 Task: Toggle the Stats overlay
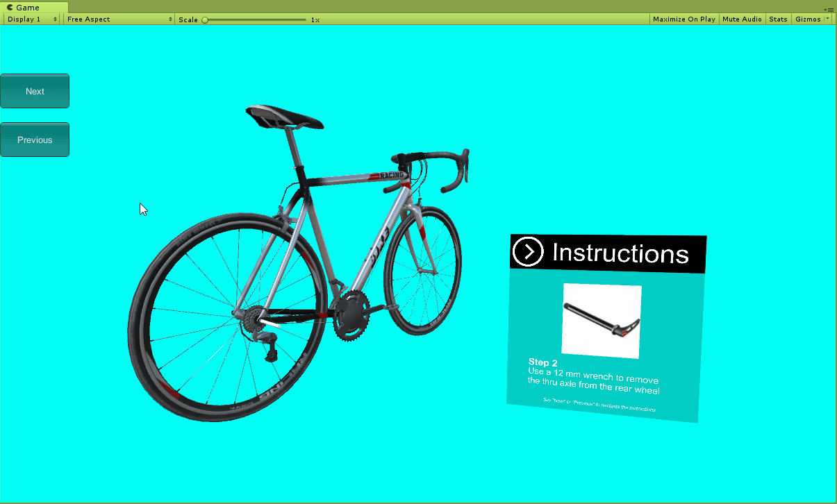pyautogui.click(x=778, y=19)
